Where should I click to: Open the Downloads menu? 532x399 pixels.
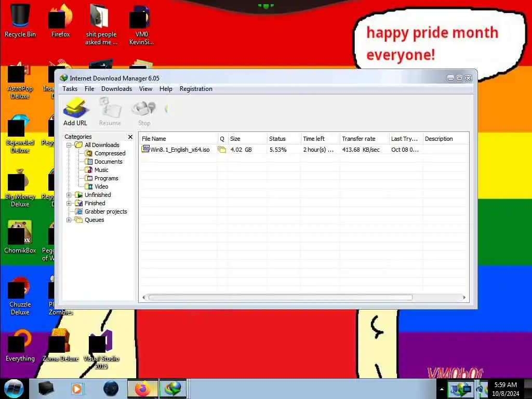point(116,89)
